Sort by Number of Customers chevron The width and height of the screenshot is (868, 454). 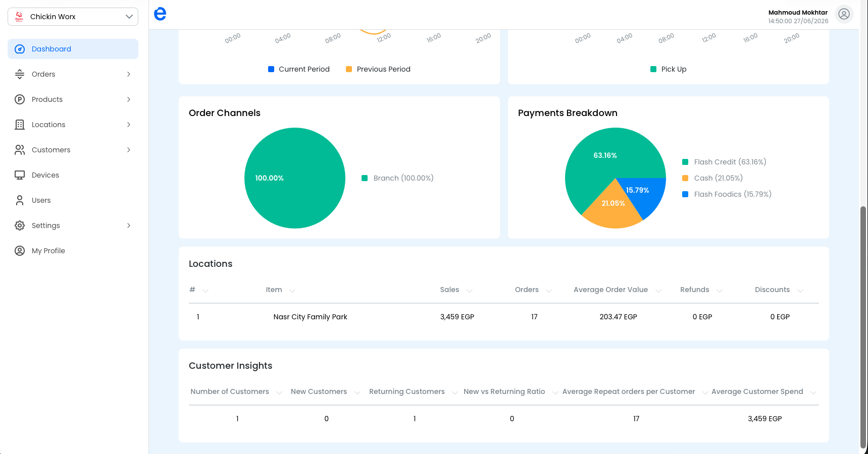click(279, 392)
